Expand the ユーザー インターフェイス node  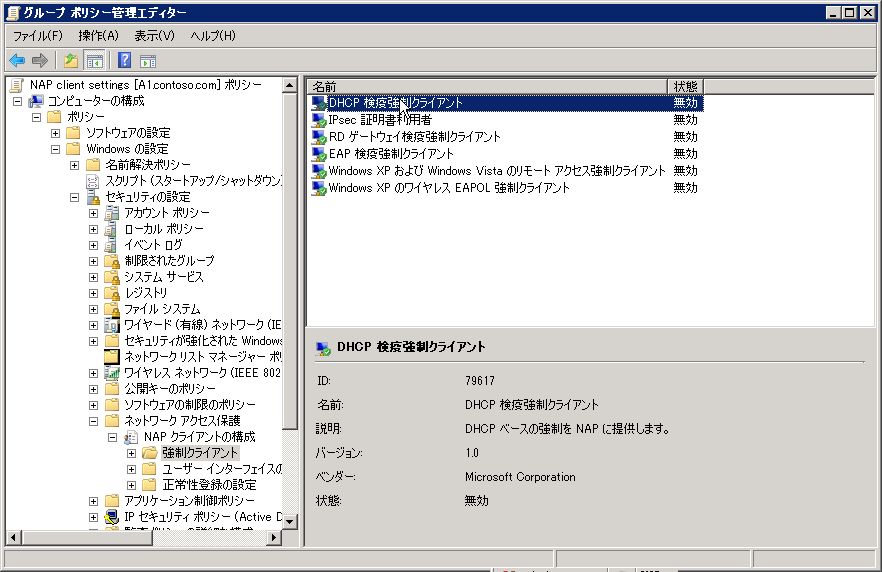(131, 469)
